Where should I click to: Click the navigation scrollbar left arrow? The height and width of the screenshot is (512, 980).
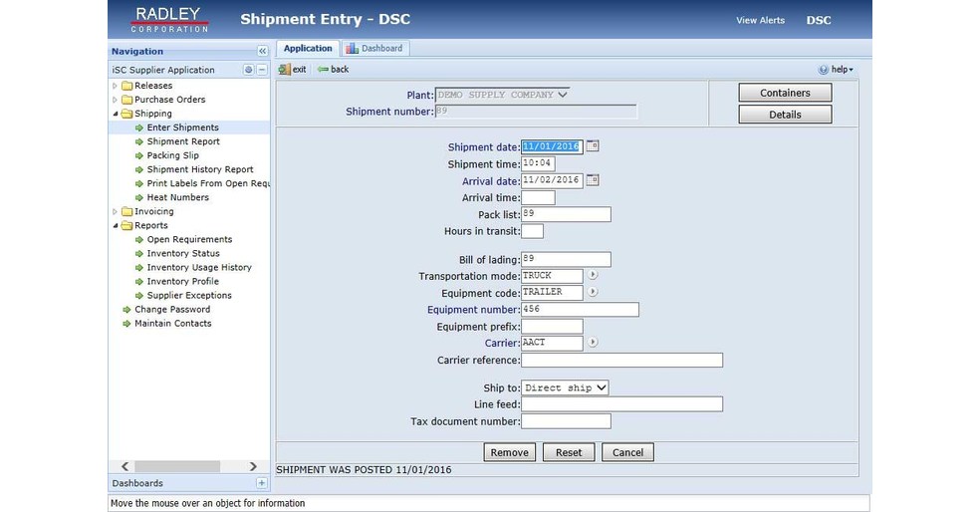pyautogui.click(x=125, y=466)
